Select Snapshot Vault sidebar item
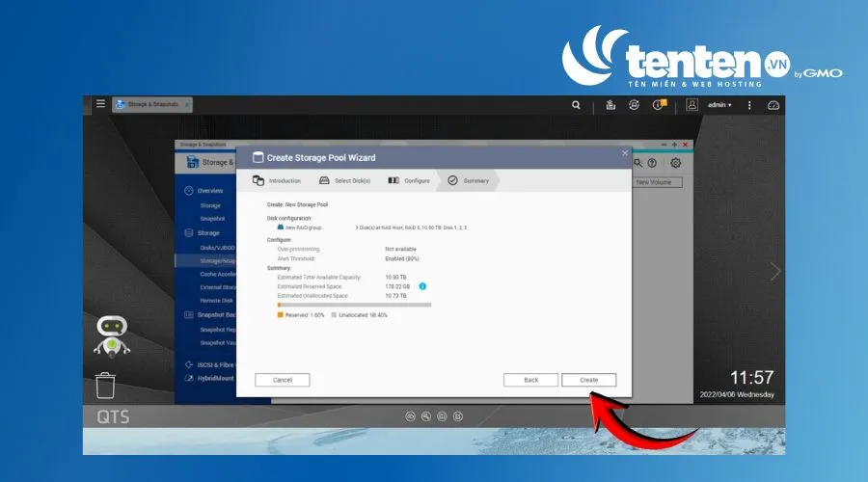 click(x=218, y=342)
